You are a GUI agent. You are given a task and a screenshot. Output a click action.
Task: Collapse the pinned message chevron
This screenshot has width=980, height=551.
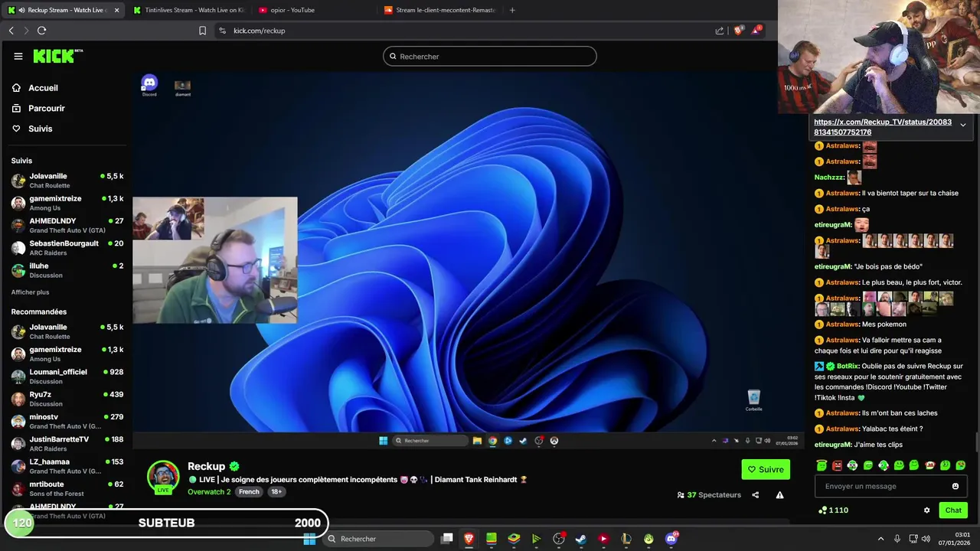(962, 125)
